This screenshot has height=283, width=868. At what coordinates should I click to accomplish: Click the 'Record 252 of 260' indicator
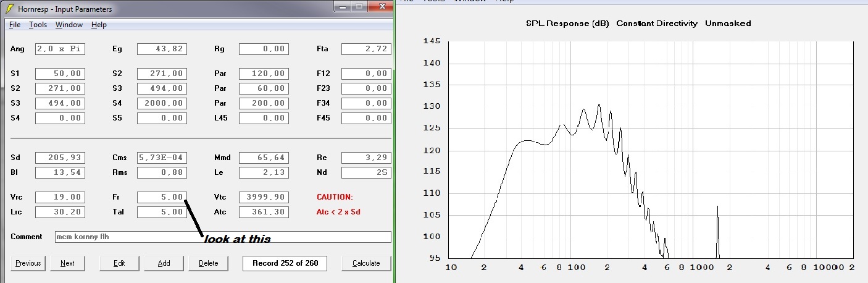point(285,263)
